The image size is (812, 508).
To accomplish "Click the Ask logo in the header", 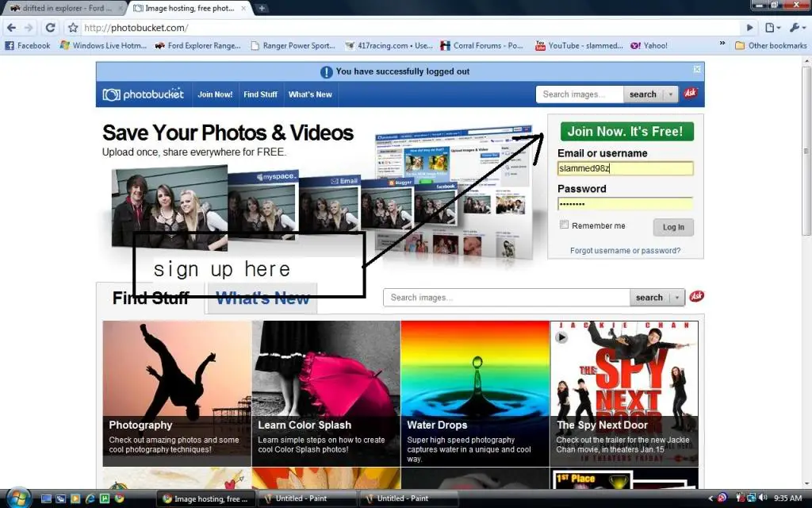I will (691, 94).
